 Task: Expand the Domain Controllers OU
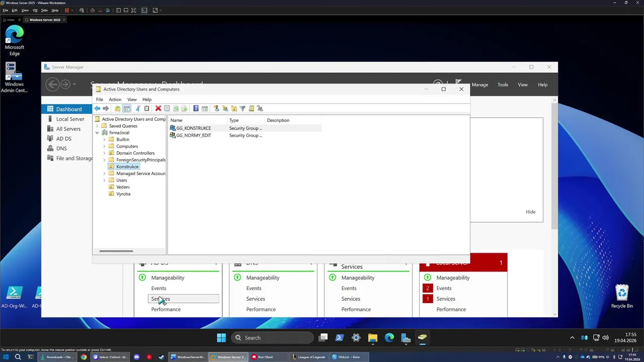pyautogui.click(x=105, y=153)
